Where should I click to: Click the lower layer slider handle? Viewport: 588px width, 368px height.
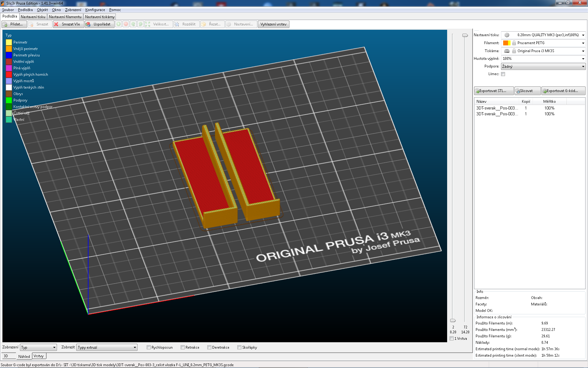coord(453,320)
